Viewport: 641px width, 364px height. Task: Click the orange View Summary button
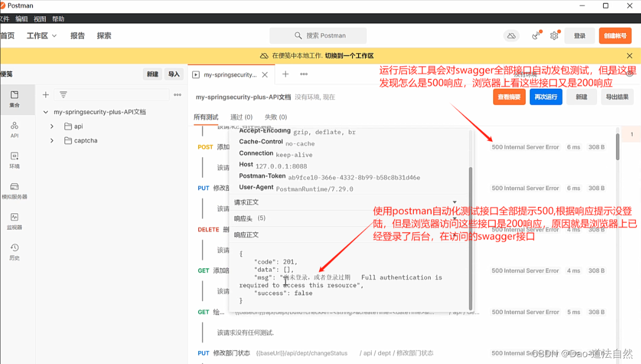[x=509, y=97]
